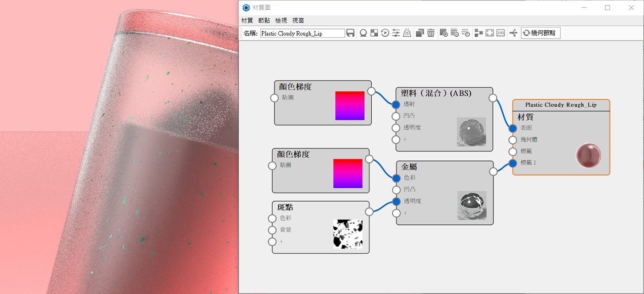Select the 塑料（混合）(ABS) node title

click(437, 93)
